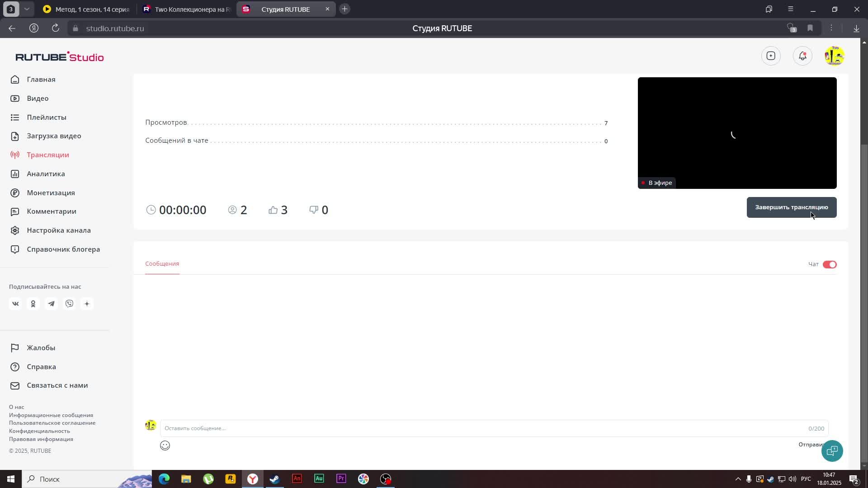Click the Оставить сообщение input field
The width and height of the screenshot is (868, 488).
point(494,428)
